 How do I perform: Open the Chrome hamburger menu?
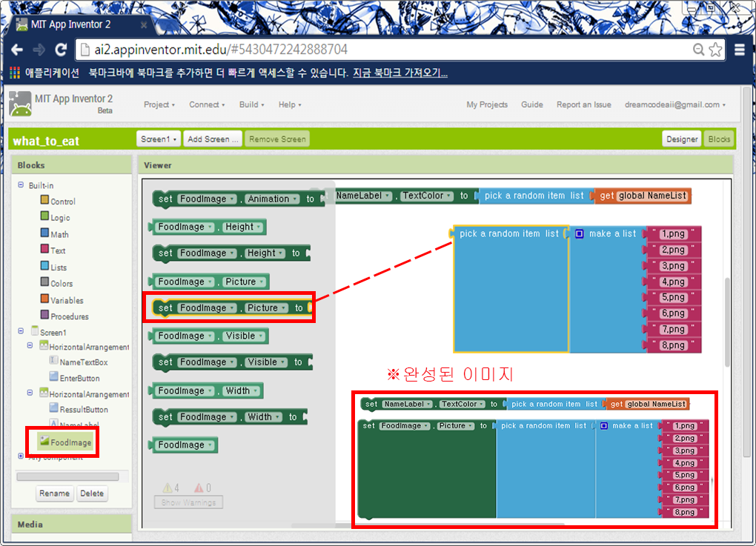(740, 50)
